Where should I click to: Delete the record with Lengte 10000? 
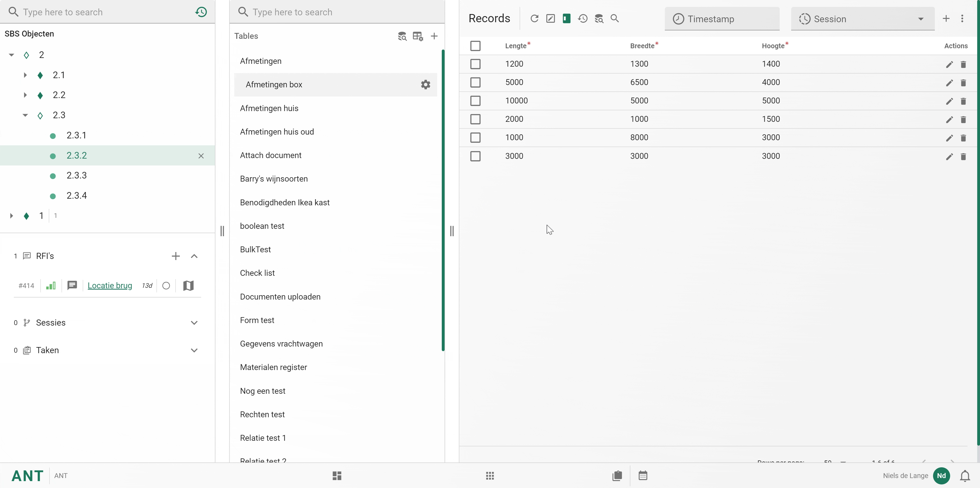click(x=963, y=101)
